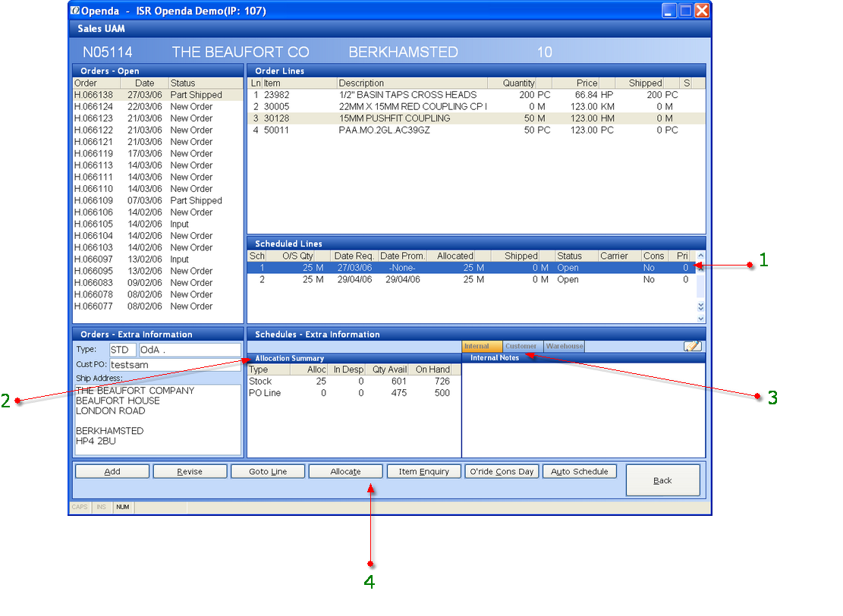Click the Scheduled Lines scrollbar track
The image size is (843, 616).
click(700, 285)
